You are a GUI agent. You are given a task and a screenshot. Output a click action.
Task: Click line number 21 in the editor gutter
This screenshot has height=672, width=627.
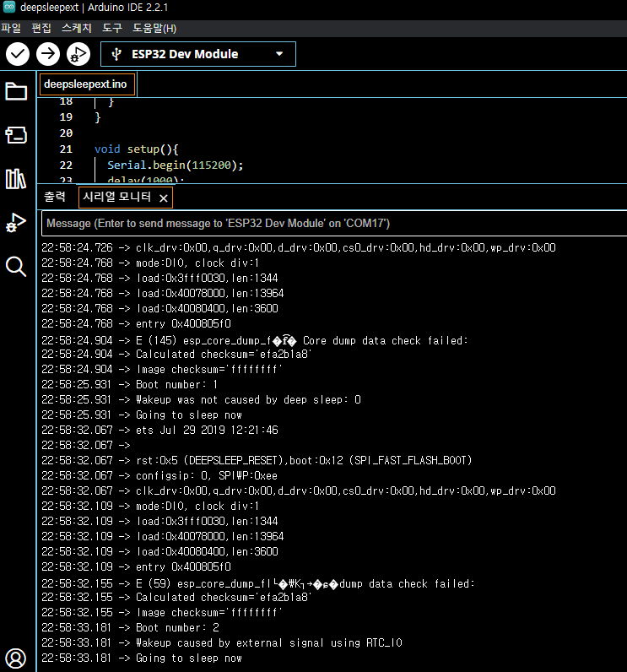(x=66, y=149)
